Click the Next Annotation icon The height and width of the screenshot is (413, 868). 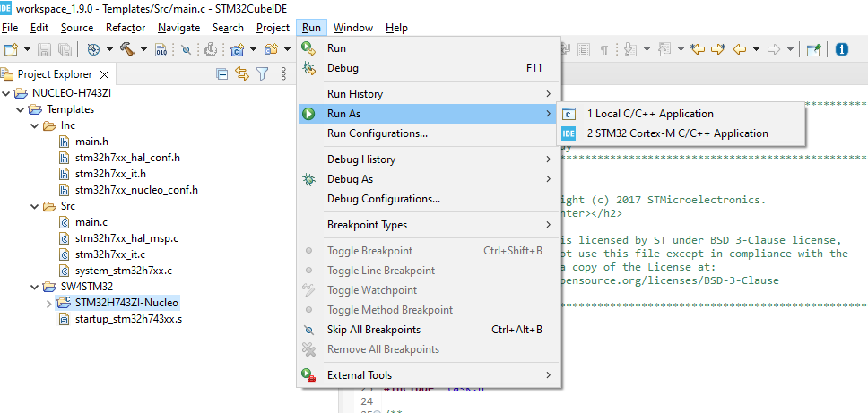630,50
